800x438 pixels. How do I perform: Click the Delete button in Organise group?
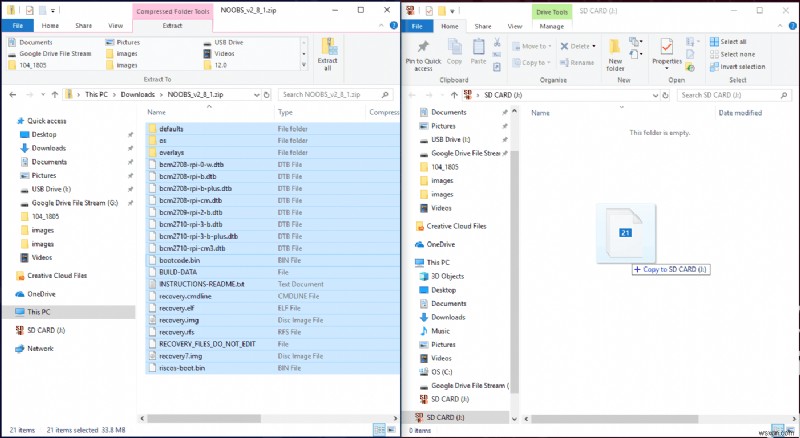pyautogui.click(x=578, y=46)
